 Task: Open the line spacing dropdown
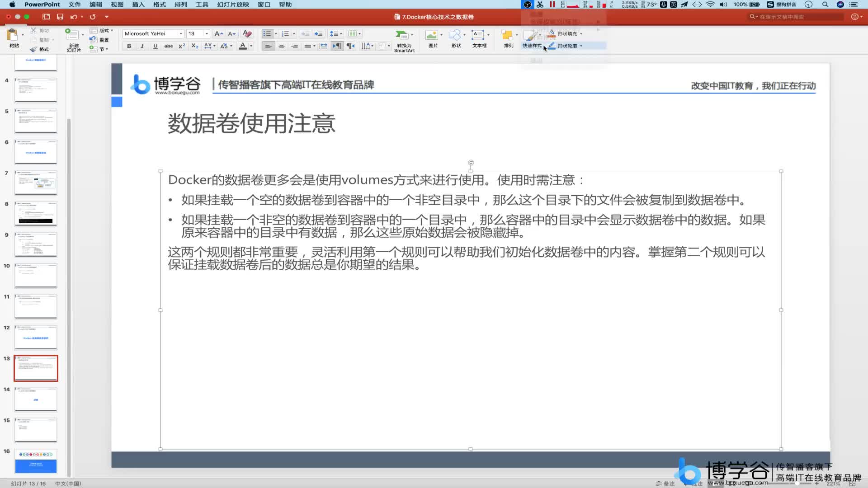coord(335,33)
